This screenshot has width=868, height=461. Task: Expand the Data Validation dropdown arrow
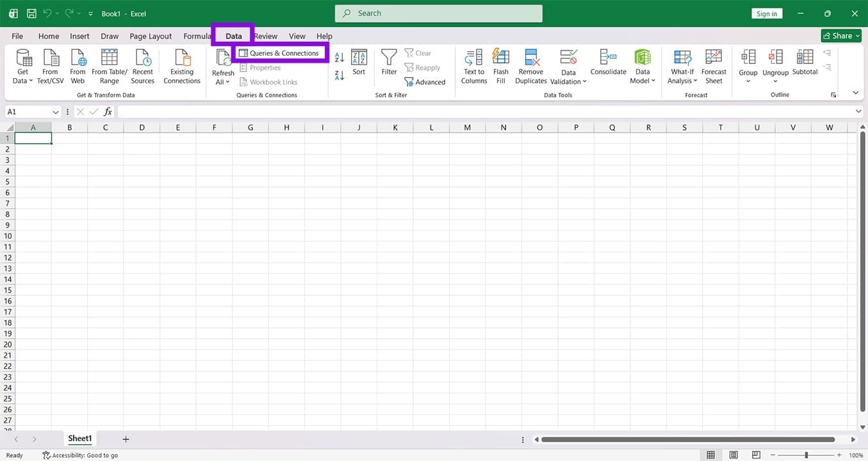[x=584, y=81]
